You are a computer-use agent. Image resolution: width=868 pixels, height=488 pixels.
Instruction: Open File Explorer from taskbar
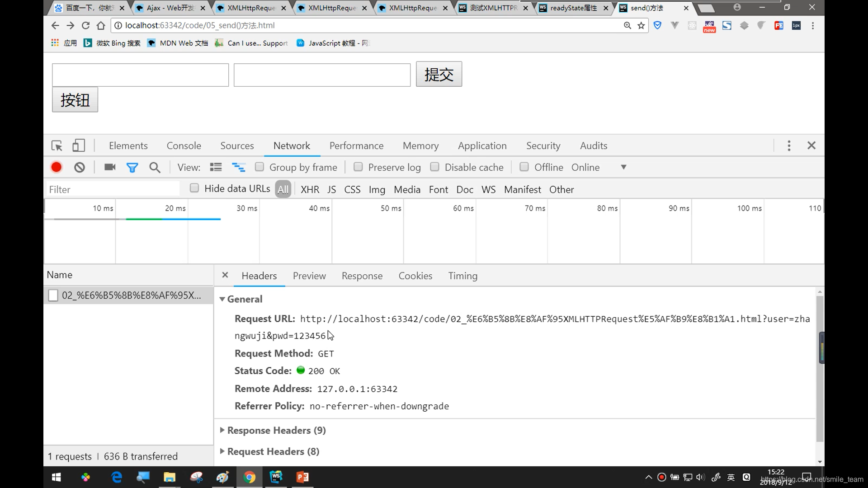point(170,477)
